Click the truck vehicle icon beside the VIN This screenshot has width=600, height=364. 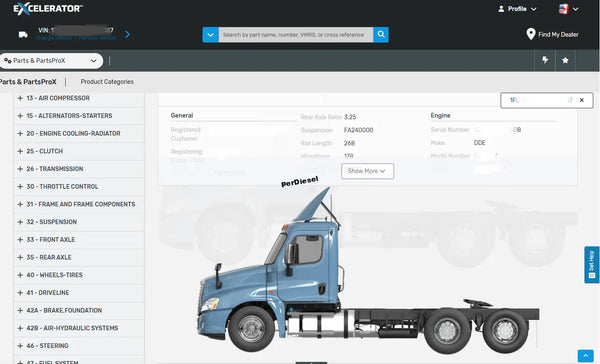(23, 35)
